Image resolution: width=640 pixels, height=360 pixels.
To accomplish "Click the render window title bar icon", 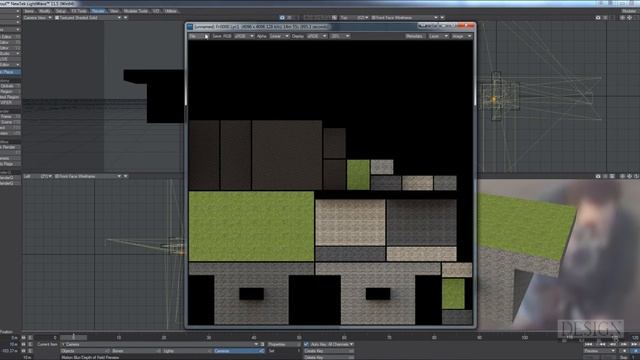I will click(x=190, y=27).
